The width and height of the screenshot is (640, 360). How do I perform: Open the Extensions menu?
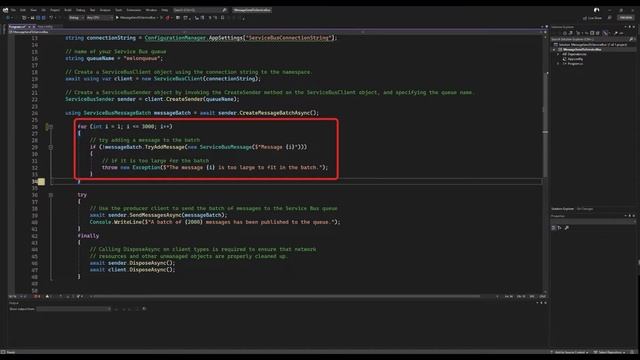pyautogui.click(x=133, y=10)
